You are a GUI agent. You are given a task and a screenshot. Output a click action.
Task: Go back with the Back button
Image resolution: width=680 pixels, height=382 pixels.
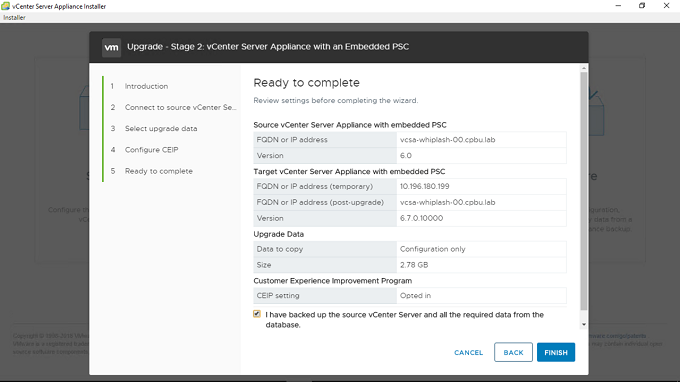coord(513,352)
